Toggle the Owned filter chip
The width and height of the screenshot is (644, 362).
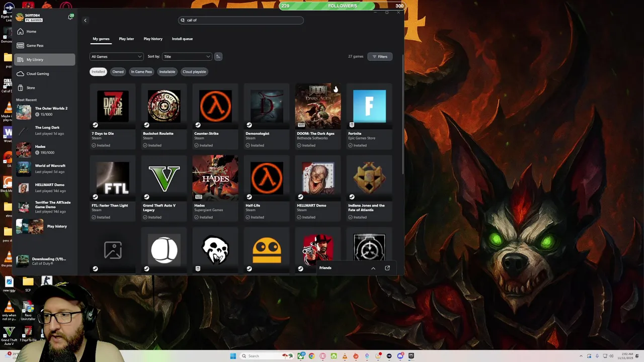pos(118,71)
